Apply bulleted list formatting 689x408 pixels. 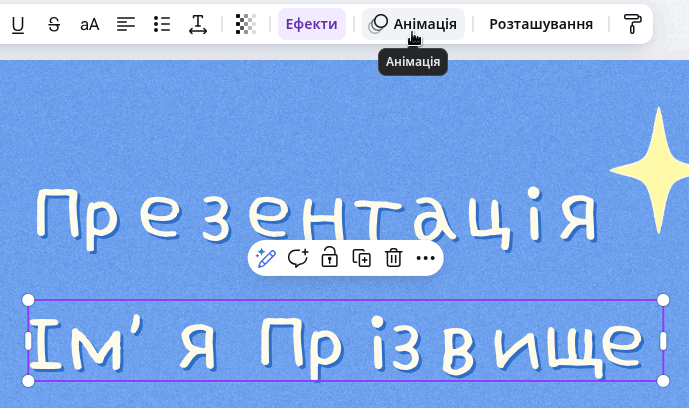point(162,24)
